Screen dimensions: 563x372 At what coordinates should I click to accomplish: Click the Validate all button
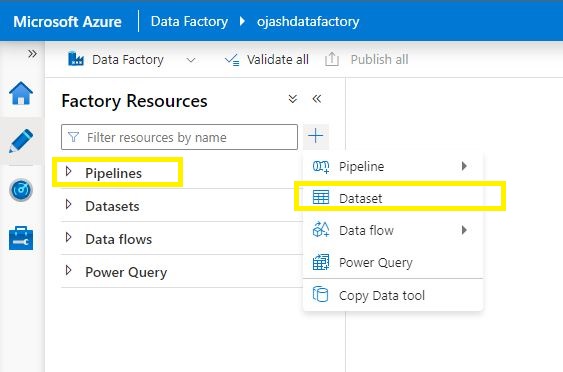pos(266,60)
